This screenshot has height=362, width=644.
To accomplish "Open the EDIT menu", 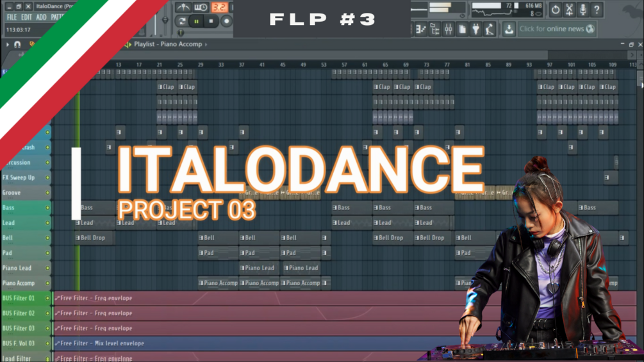I will (x=26, y=17).
